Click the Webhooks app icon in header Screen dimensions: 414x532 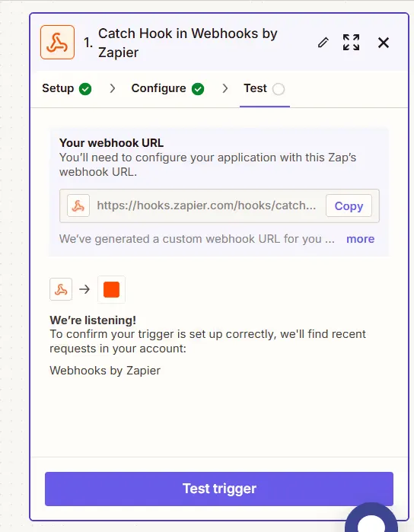point(57,43)
